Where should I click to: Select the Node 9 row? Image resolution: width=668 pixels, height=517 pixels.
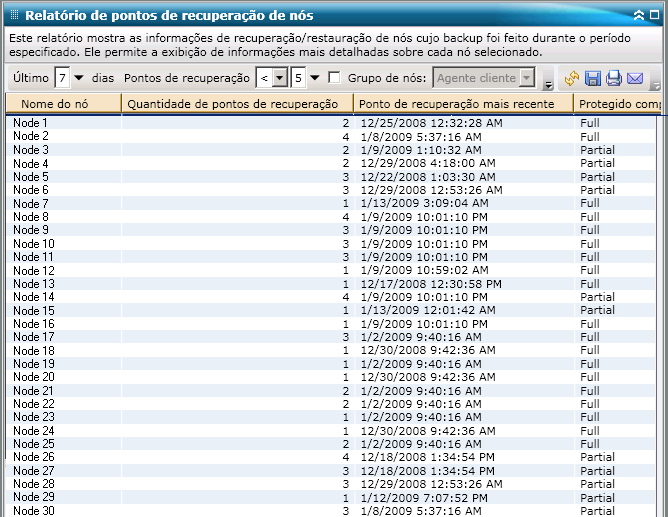coord(331,230)
